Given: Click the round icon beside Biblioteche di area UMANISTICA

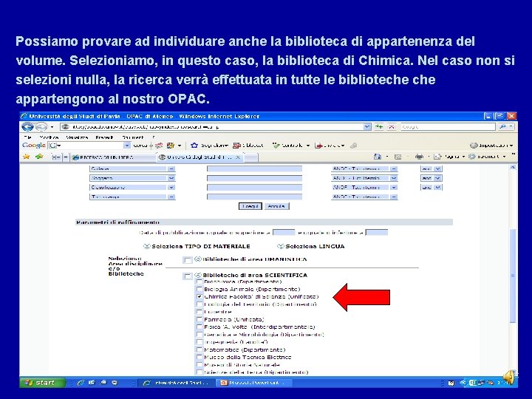Looking at the screenshot, I should [x=198, y=259].
